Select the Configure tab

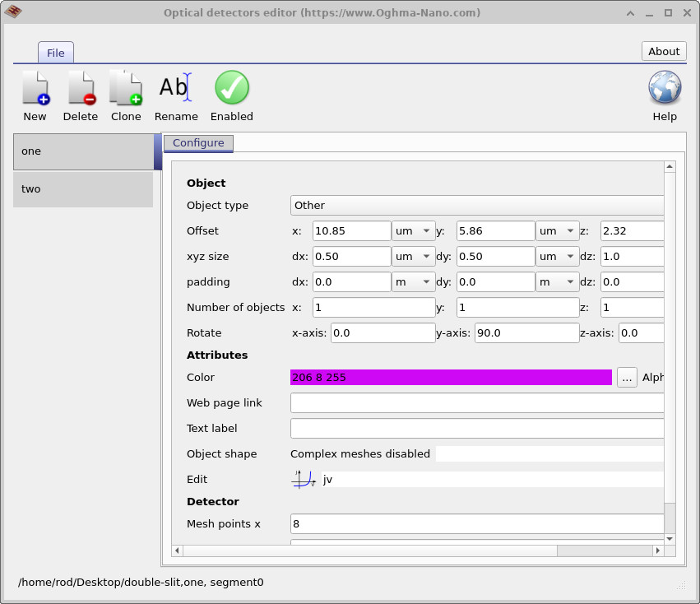[x=198, y=143]
